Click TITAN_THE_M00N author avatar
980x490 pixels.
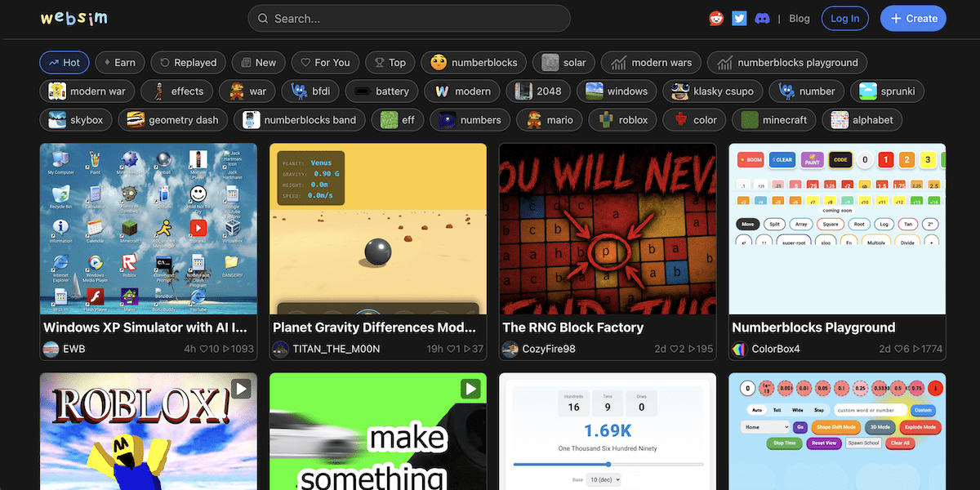pos(280,349)
